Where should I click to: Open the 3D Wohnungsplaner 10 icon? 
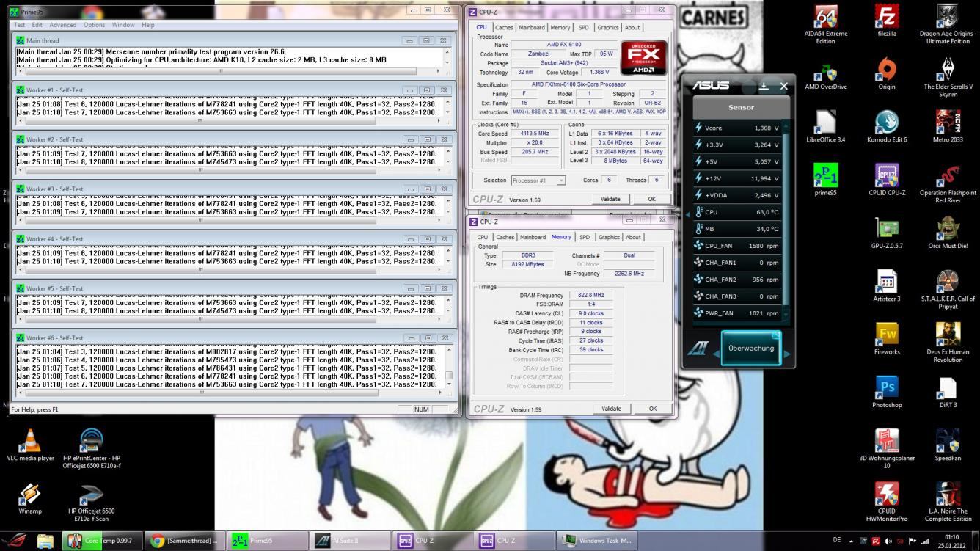click(x=887, y=449)
